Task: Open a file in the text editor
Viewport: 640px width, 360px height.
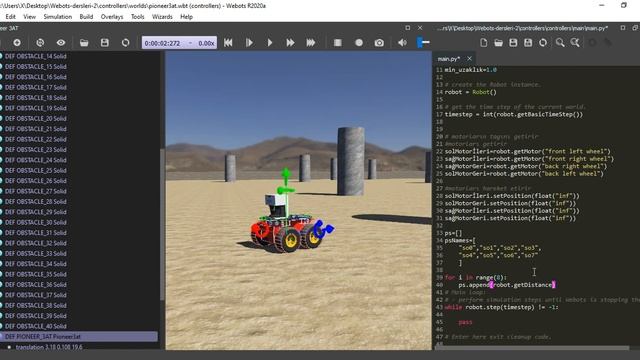Action: click(x=498, y=42)
